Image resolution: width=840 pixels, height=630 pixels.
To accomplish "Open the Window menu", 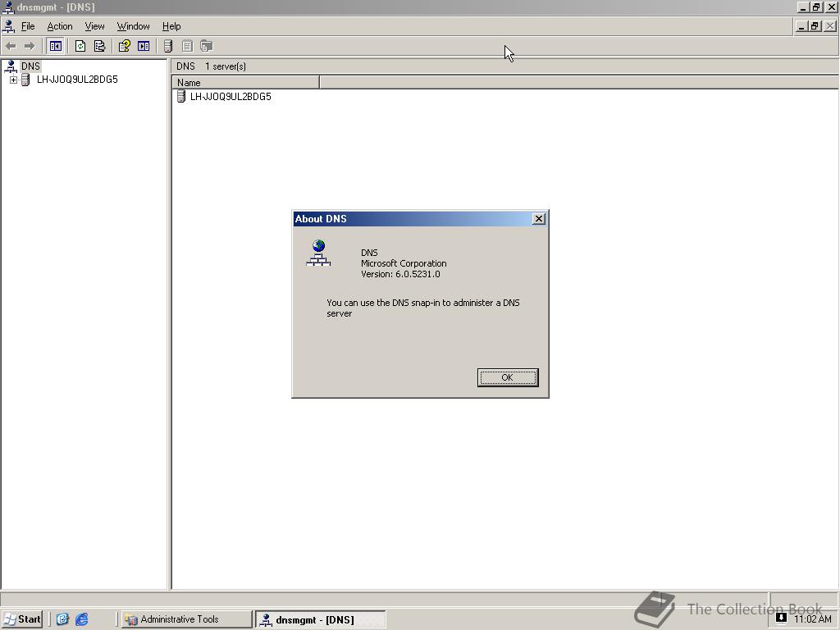I will pos(133,26).
